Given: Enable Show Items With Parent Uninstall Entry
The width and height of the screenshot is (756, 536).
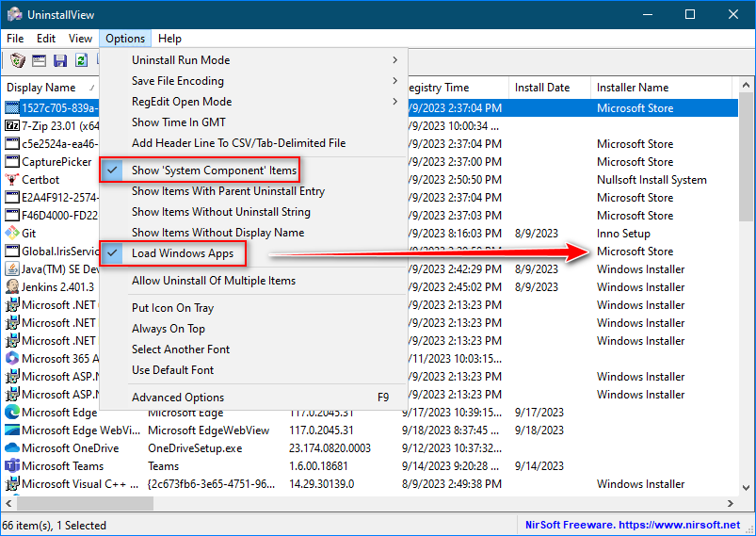Looking at the screenshot, I should [x=253, y=191].
